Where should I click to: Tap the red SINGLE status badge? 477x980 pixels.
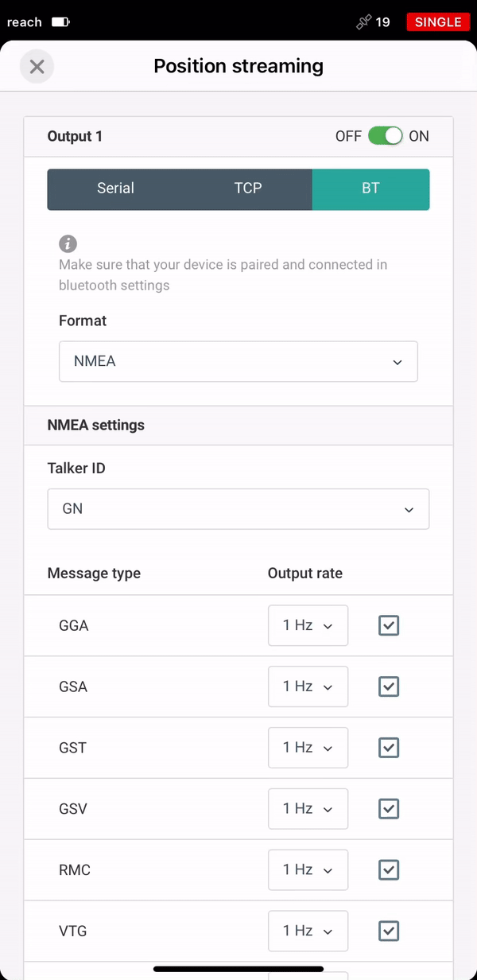point(438,22)
